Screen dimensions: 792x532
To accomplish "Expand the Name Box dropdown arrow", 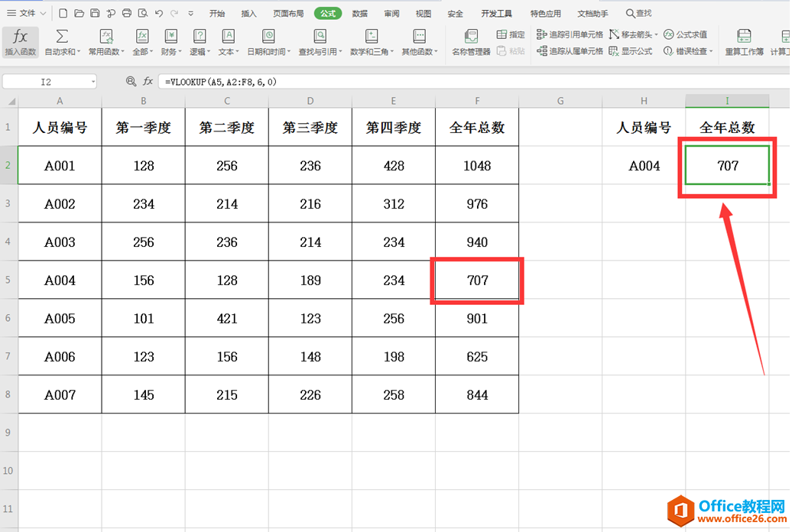I will coord(93,82).
